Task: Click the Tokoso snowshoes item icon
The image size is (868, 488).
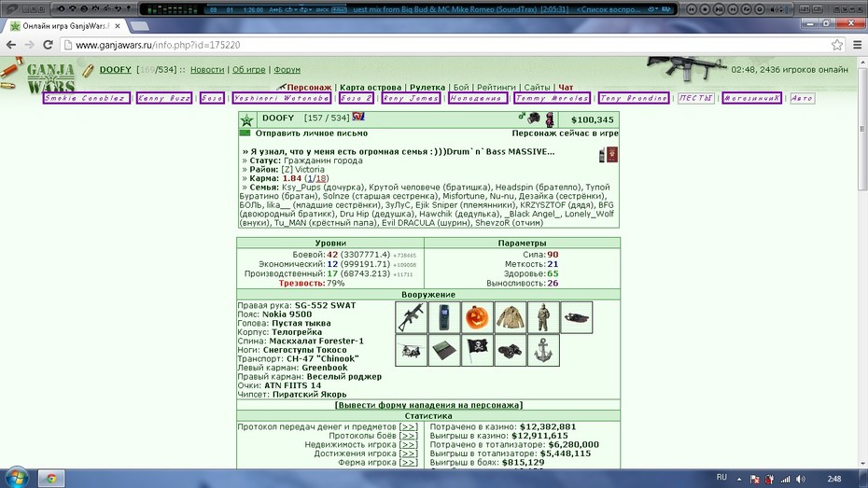Action: tap(576, 317)
